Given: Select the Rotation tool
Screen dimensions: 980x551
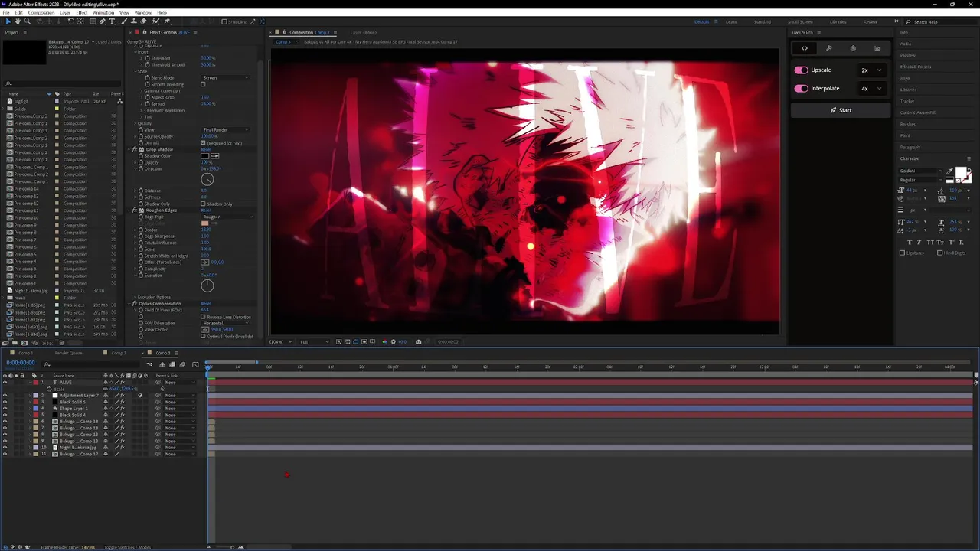Looking at the screenshot, I should pos(71,21).
